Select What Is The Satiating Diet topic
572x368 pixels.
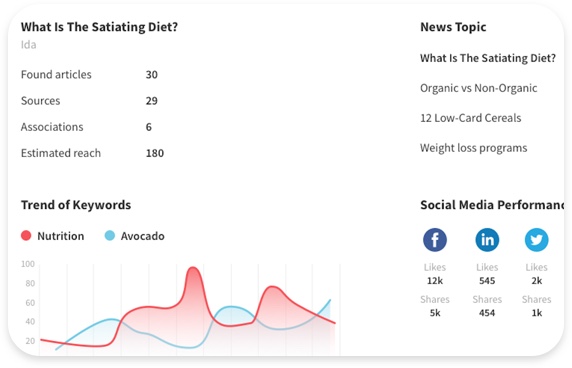coord(487,58)
